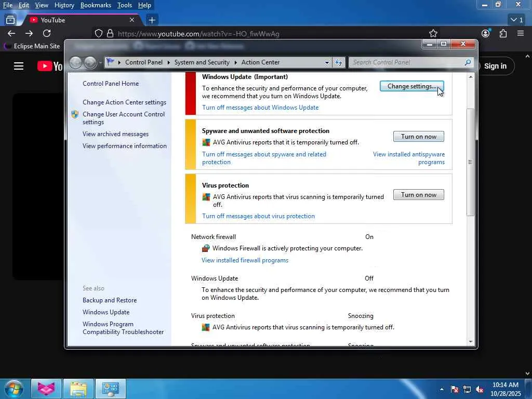Turn on virus protection now
The image size is (532, 399).
418,195
